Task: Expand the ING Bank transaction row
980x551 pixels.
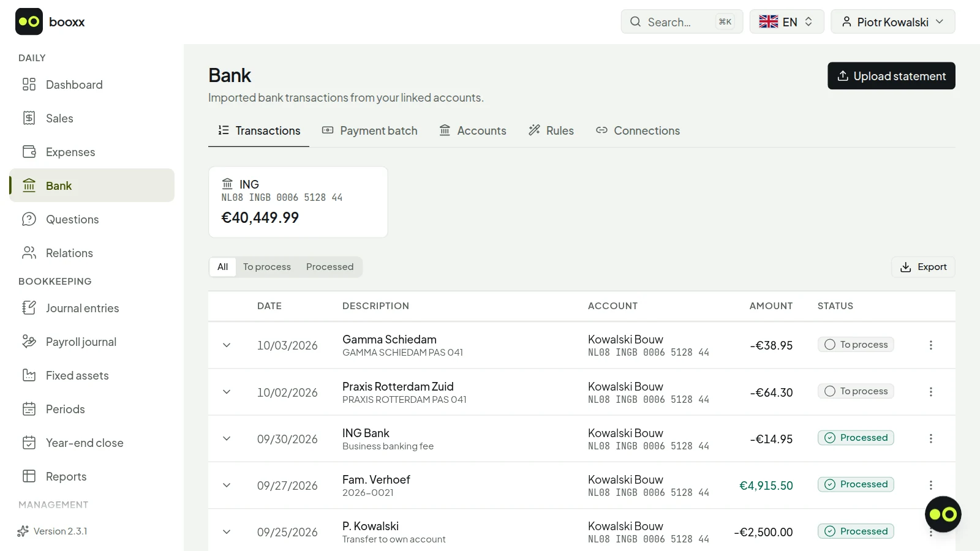Action: [227, 438]
